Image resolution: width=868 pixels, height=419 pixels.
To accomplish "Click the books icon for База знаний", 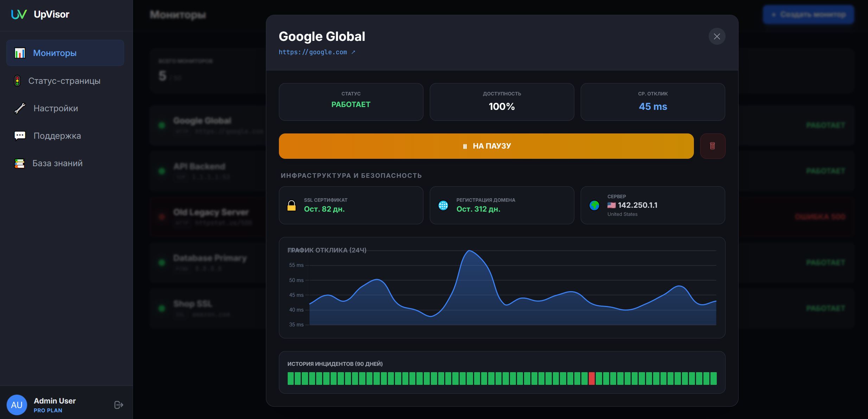I will [x=19, y=163].
